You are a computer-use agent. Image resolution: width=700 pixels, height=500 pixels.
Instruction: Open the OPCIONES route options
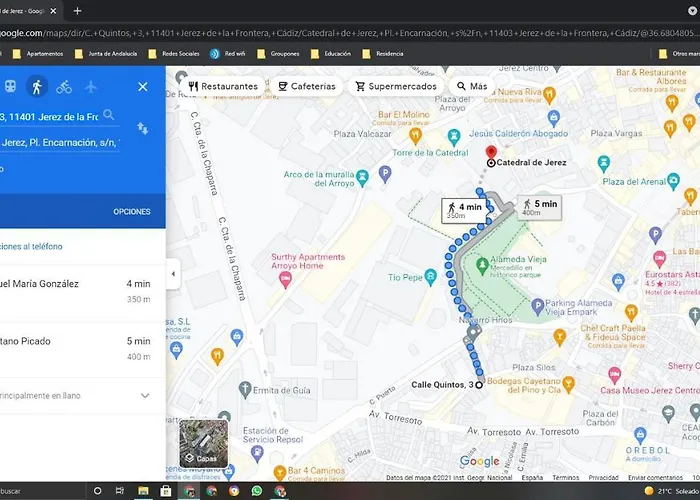[x=131, y=212]
